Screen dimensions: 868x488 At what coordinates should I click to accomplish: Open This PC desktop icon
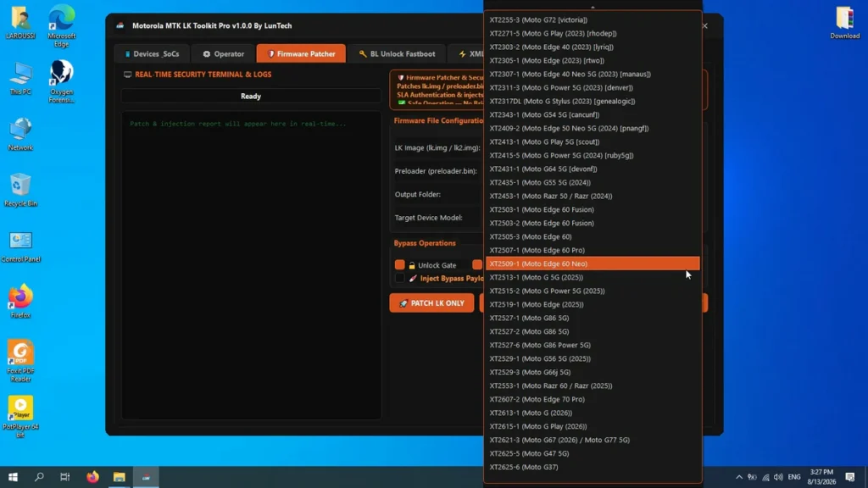(x=20, y=79)
